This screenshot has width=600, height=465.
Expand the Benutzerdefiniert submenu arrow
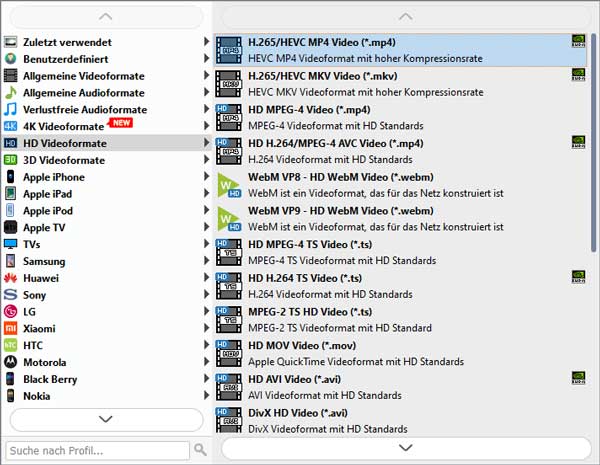206,58
